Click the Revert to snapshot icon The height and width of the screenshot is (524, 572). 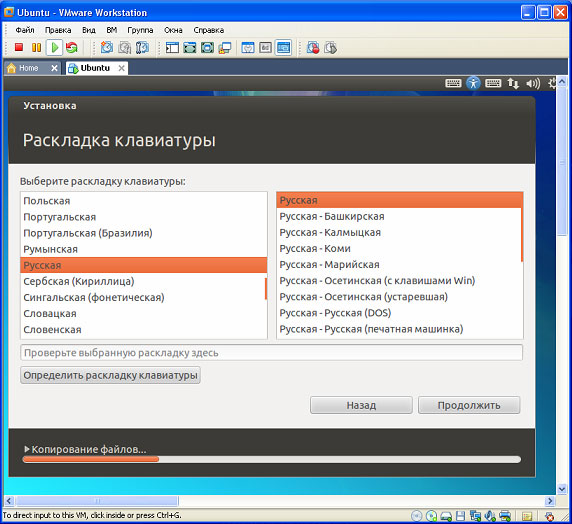(124, 47)
